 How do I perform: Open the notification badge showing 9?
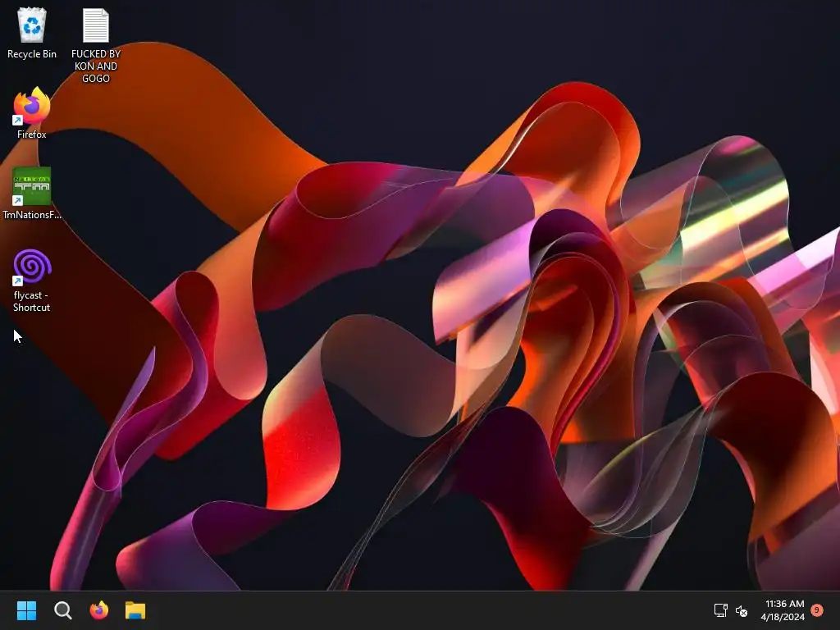[x=817, y=610]
